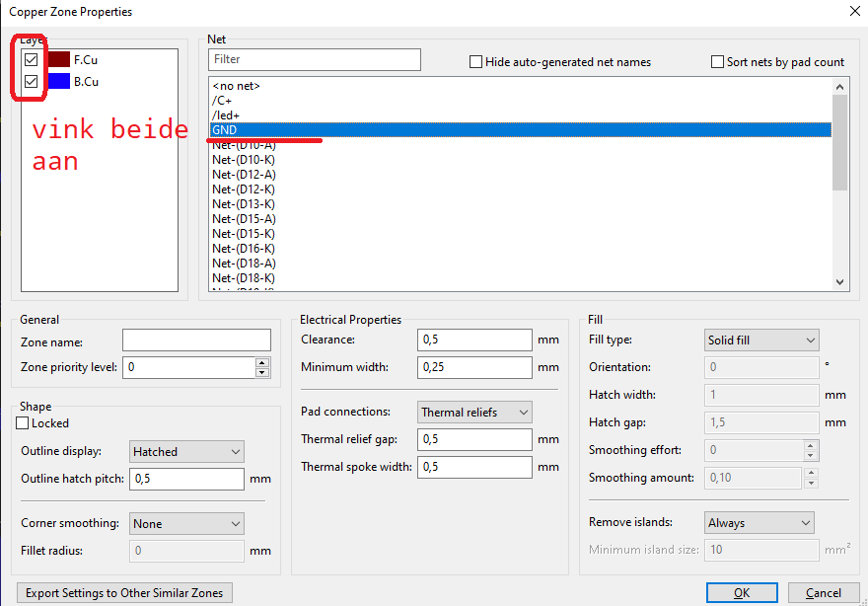Viewport: 868px width, 606px height.
Task: Increase Zone priority level with up arrow
Action: click(262, 362)
